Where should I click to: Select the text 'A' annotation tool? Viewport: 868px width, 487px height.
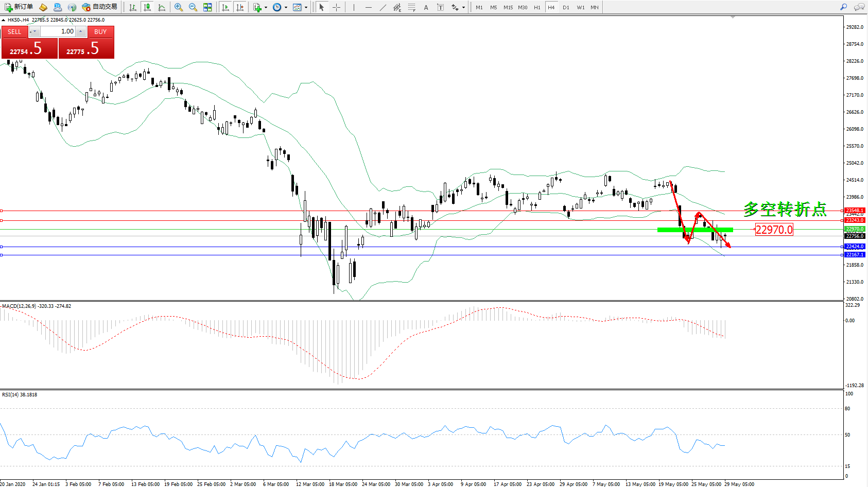click(426, 7)
